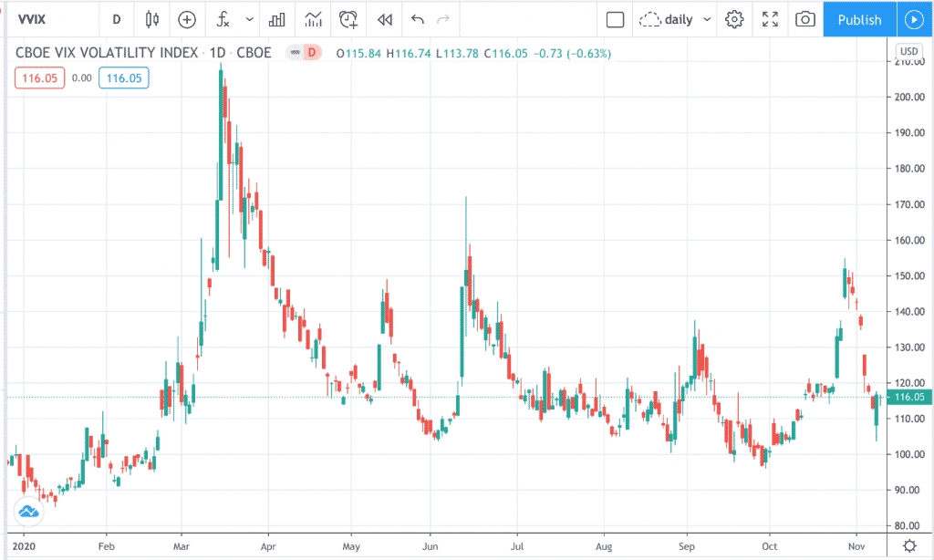Open the Indicators fx panel
Screen dimensions: 934x560
click(222, 19)
